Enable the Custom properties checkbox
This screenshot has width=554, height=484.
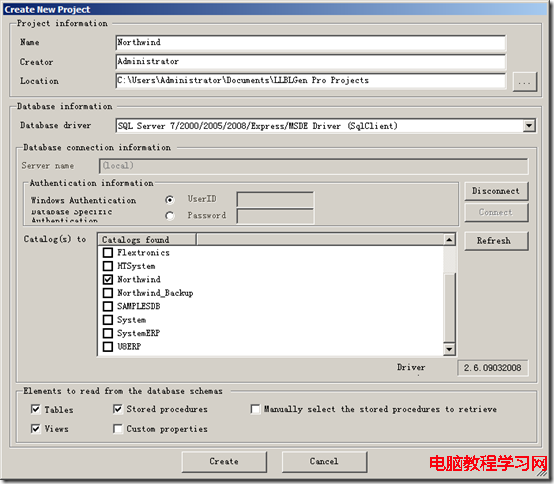[118, 429]
